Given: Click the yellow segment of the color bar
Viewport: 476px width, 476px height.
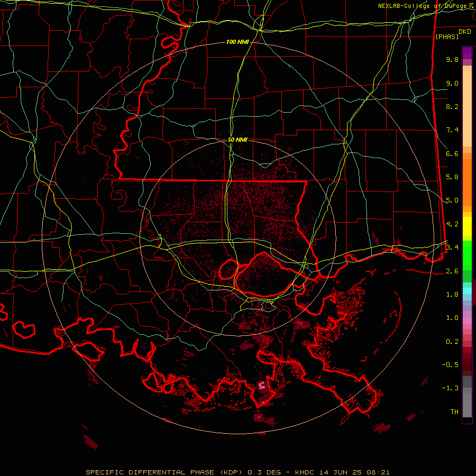Looking at the screenshot, I should (x=467, y=226).
